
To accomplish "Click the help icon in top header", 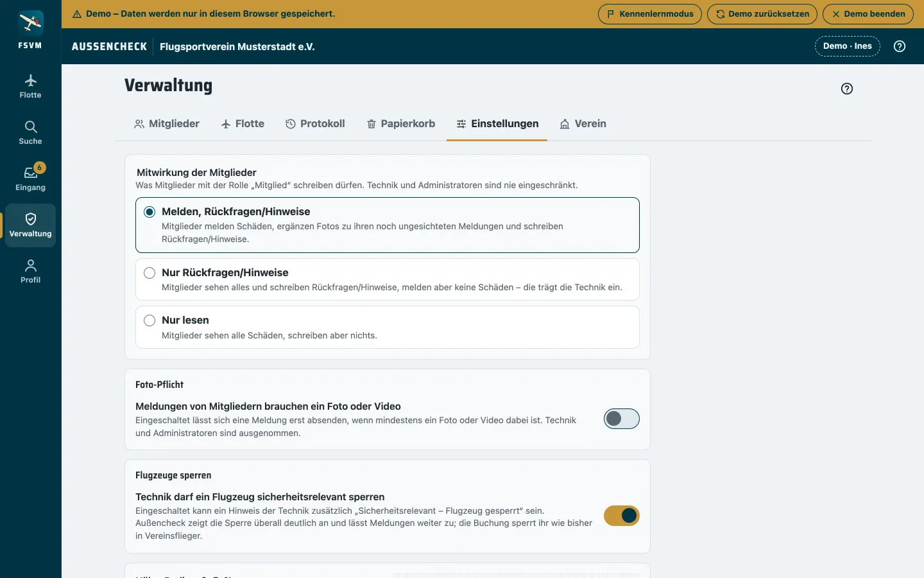I will tap(900, 46).
